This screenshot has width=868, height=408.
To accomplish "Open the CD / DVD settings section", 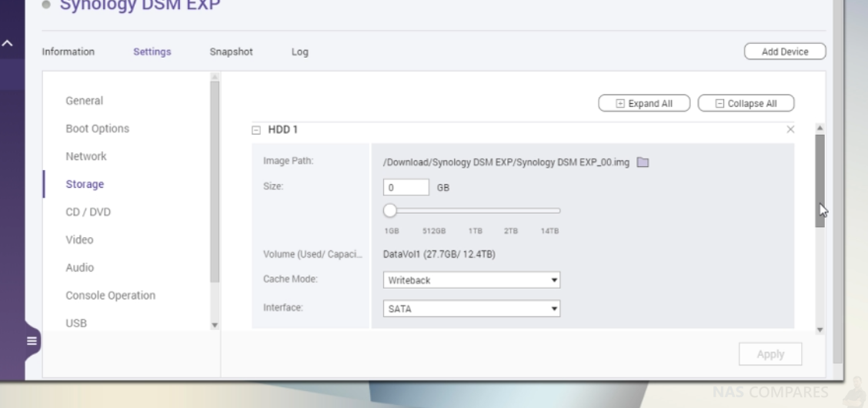I will pos(88,212).
